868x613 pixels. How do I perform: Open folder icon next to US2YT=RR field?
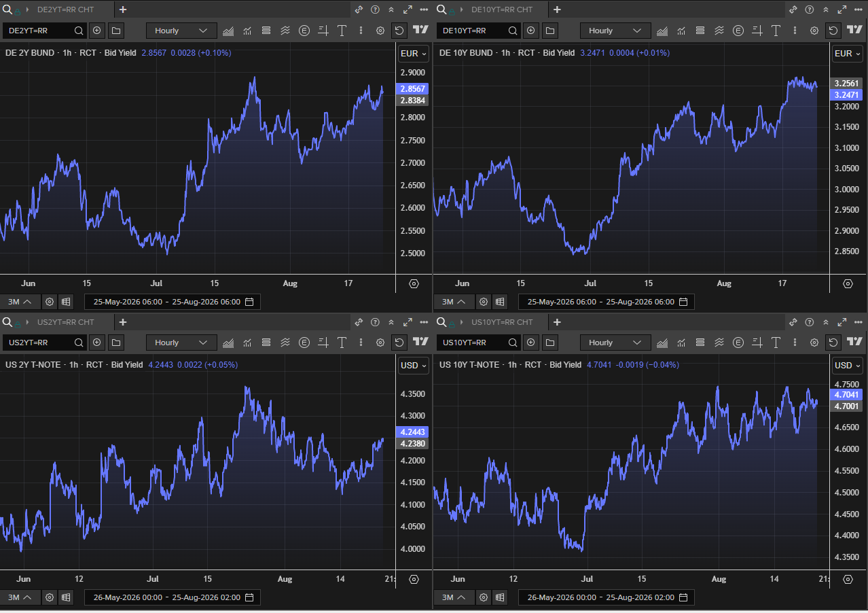click(x=116, y=343)
